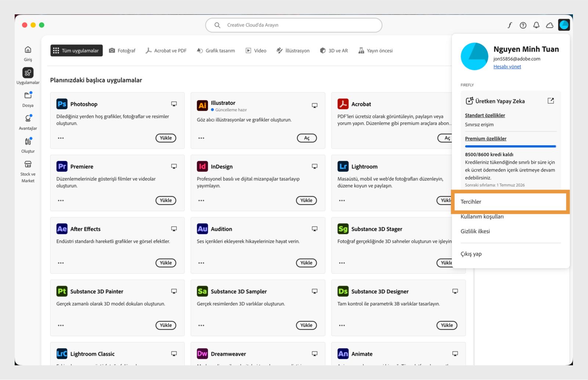
Task: Click the Dreamweaver app icon
Action: click(202, 354)
